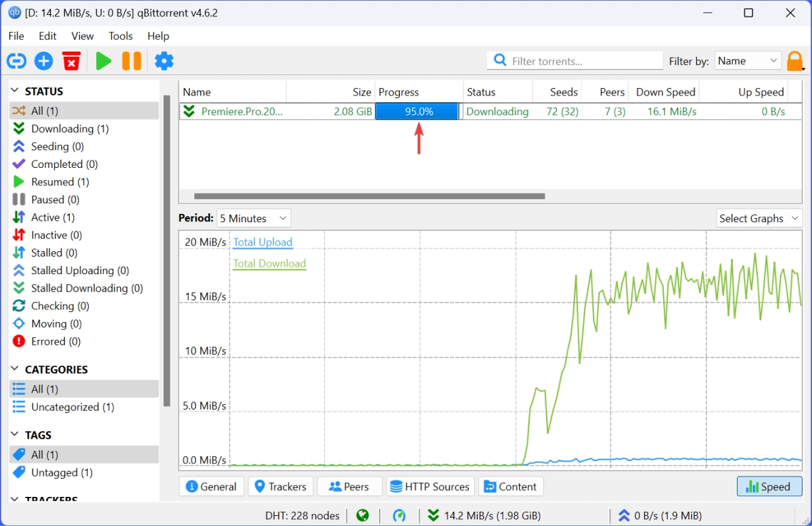The height and width of the screenshot is (526, 812).
Task: Select the Premiere.Pro torrent row name
Action: (x=242, y=112)
